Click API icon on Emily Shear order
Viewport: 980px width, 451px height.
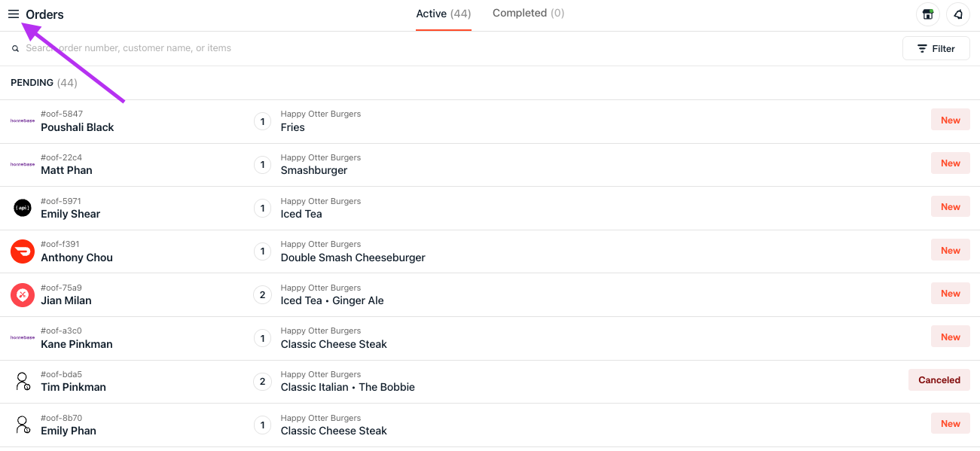tap(23, 208)
